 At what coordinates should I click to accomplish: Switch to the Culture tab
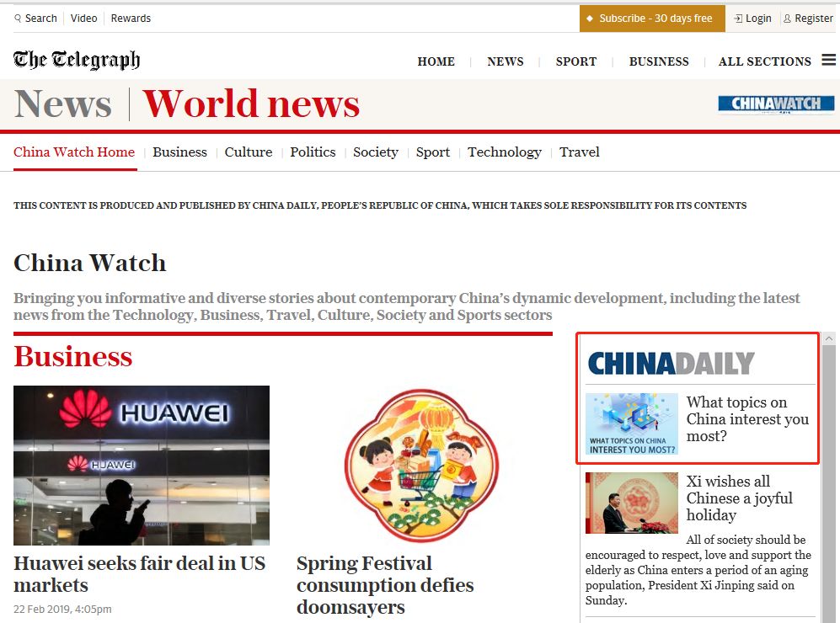click(248, 152)
